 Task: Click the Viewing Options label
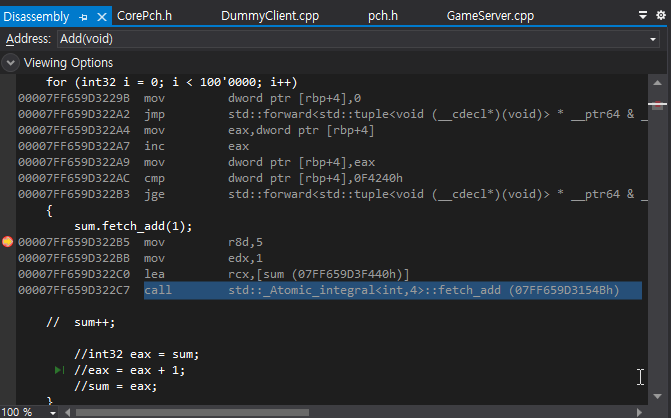[68, 63]
